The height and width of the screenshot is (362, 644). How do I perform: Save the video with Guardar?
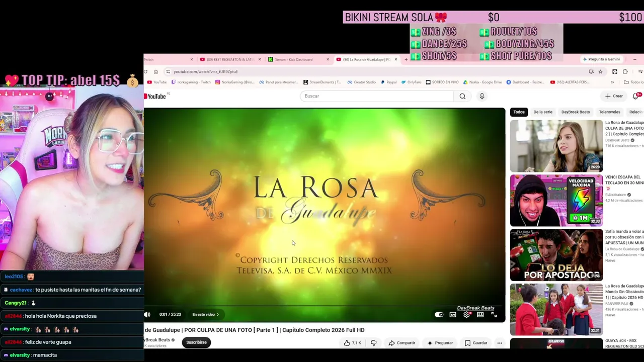476,343
